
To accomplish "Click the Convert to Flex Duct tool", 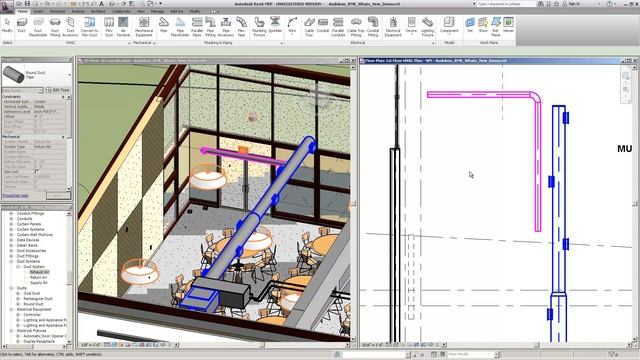I will 89,27.
